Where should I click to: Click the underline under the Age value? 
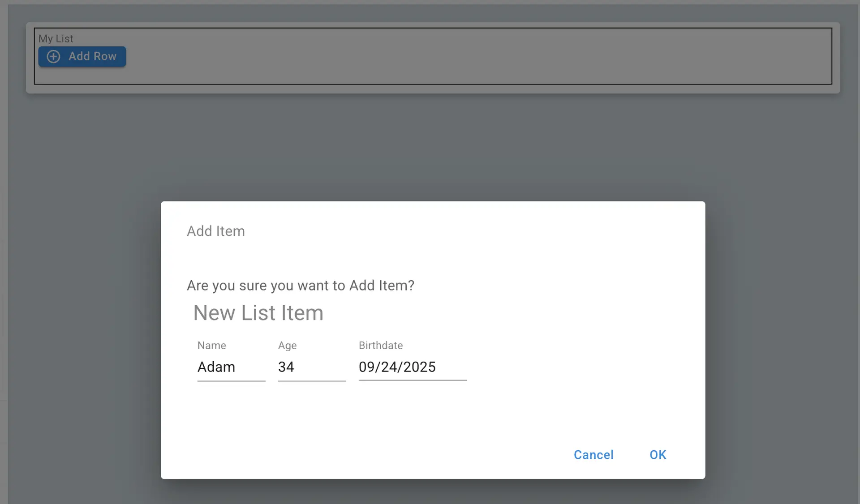tap(312, 380)
